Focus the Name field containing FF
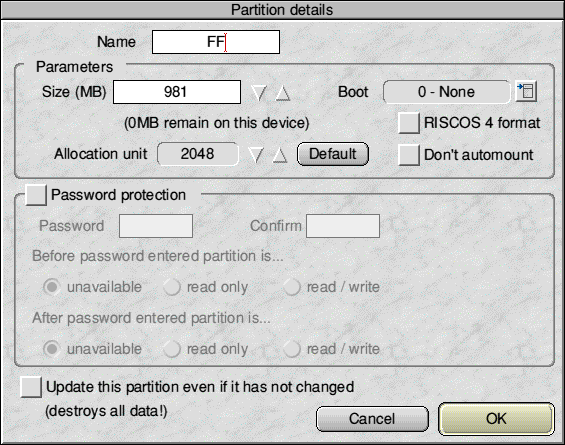The width and height of the screenshot is (565, 445). (216, 42)
